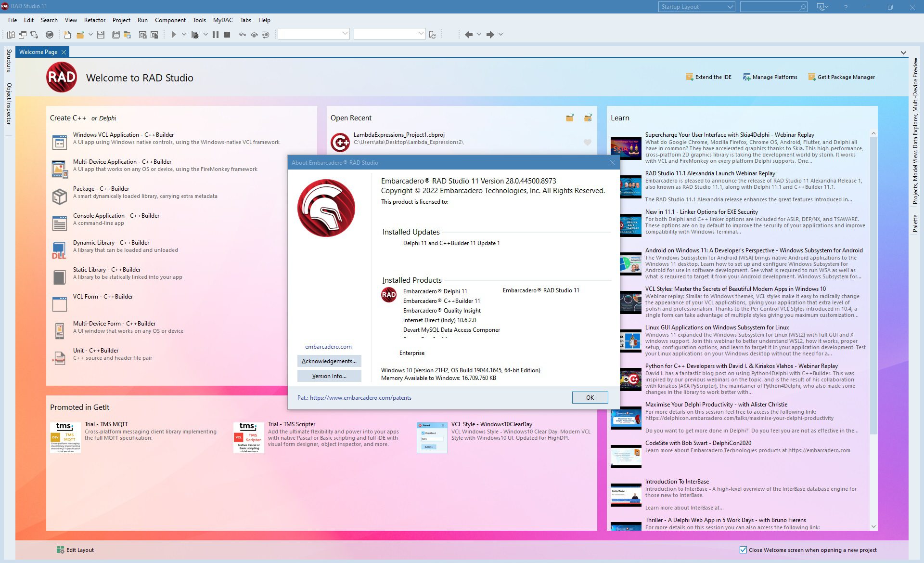The image size is (924, 563).
Task: Expand the Run button dropdown arrow
Action: 184,34
